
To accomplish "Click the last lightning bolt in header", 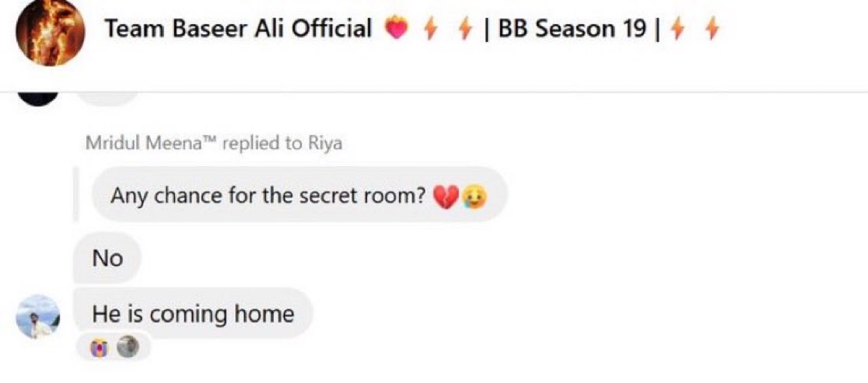I will [712, 29].
